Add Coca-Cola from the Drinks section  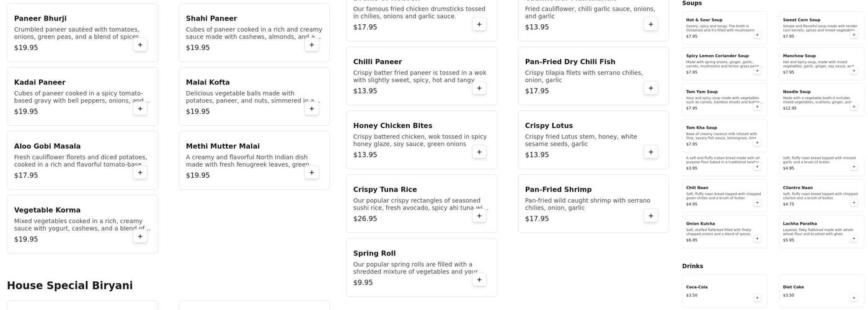pyautogui.click(x=757, y=298)
